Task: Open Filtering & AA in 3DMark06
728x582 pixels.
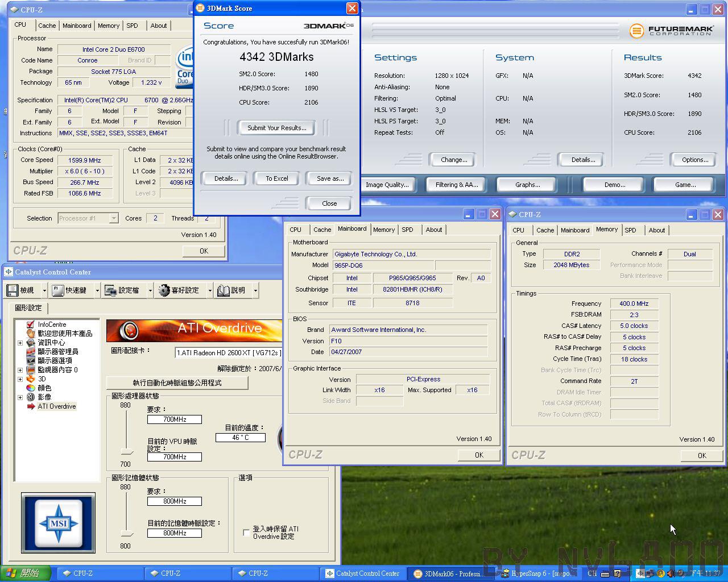Action: point(457,185)
